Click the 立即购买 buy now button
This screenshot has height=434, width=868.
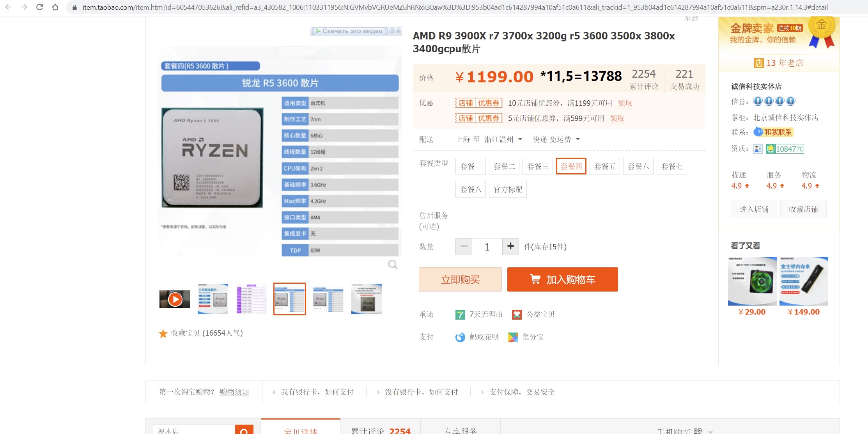coord(460,279)
